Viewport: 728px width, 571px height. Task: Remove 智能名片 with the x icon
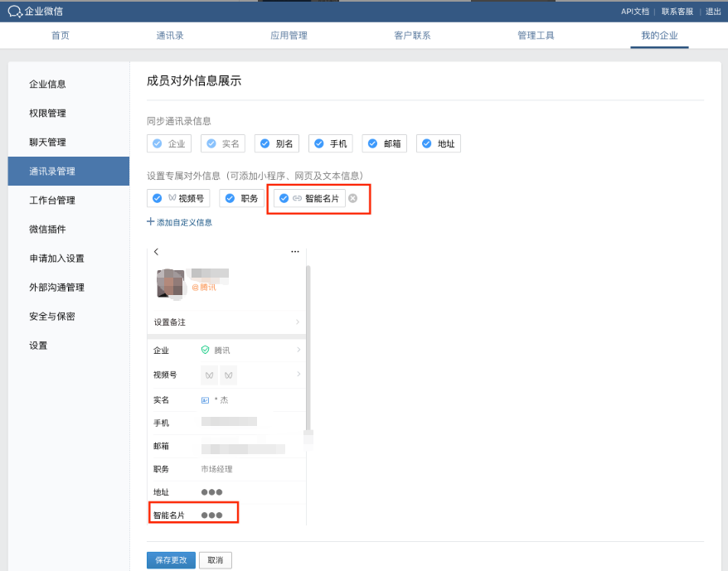[353, 198]
